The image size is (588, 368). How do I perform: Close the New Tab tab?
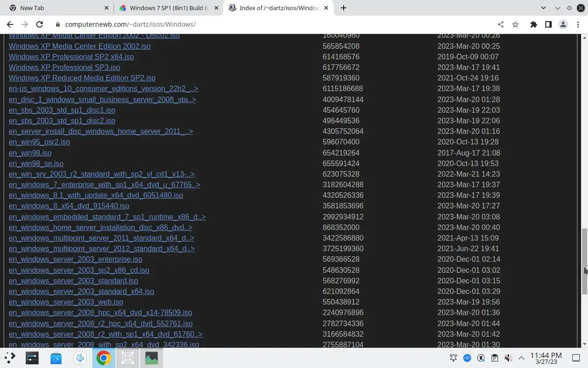pos(106,8)
